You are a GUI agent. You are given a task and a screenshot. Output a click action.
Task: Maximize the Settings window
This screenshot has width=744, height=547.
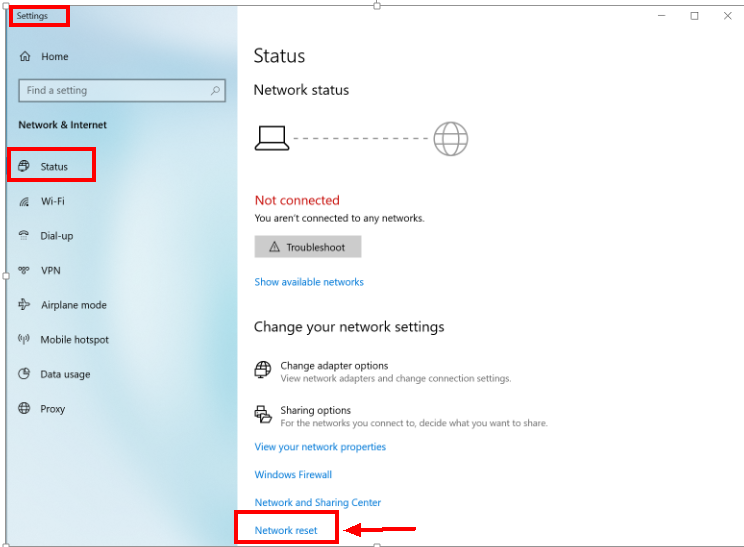694,16
